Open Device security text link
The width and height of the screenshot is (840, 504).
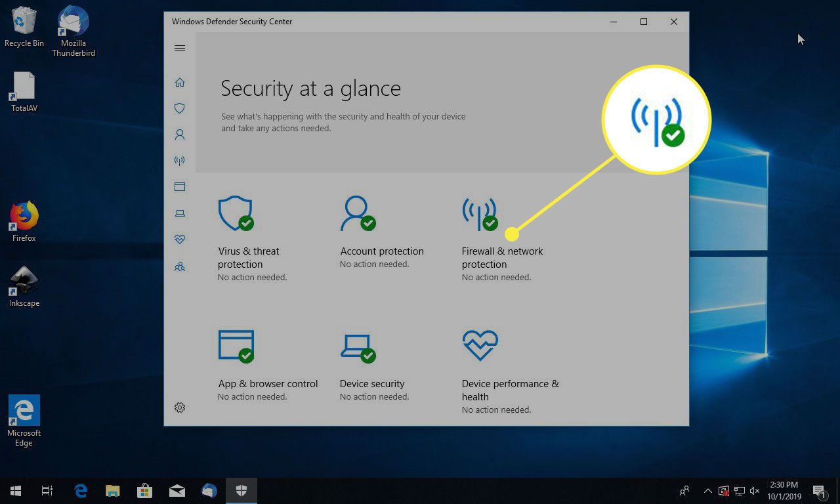click(x=372, y=384)
